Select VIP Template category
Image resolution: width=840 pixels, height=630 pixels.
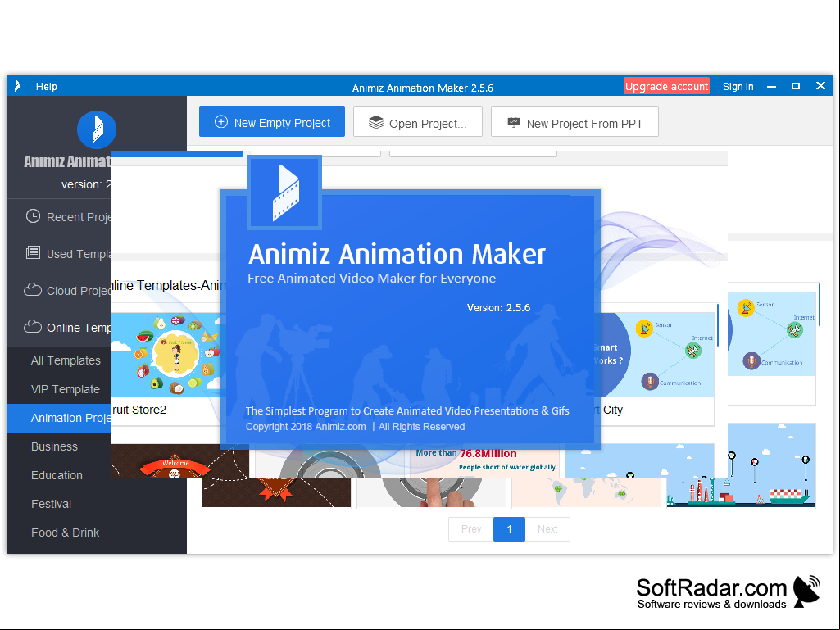[66, 389]
